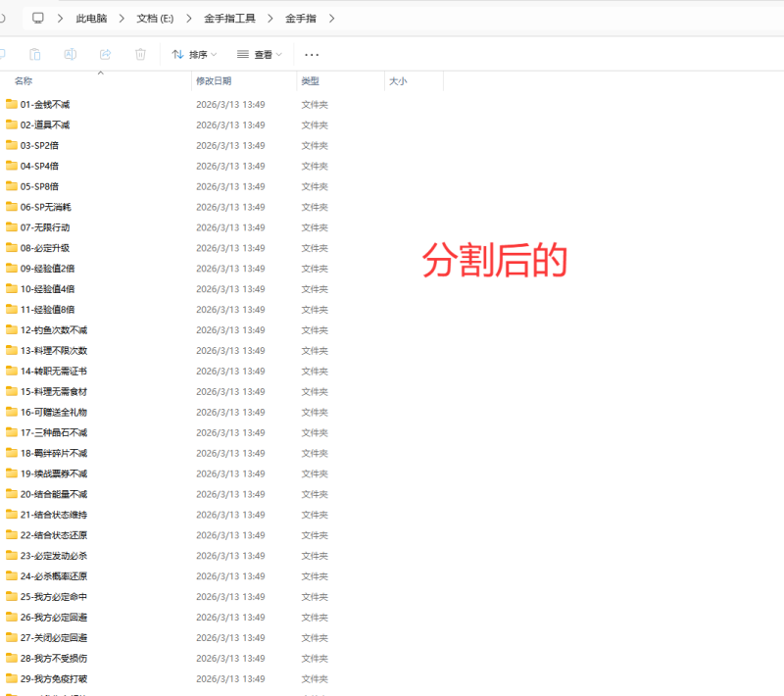This screenshot has width=784, height=696.
Task: Select the Rename icon in the toolbar
Action: pos(70,54)
